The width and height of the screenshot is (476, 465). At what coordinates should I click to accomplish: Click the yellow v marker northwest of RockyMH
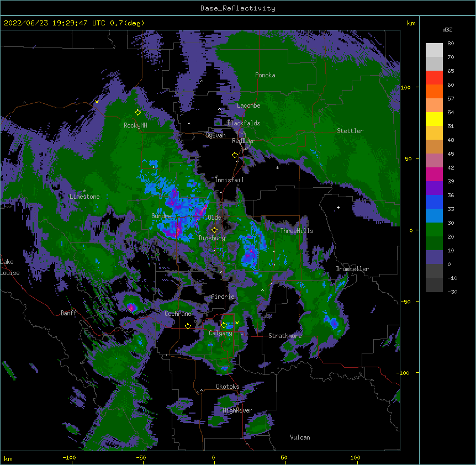[97, 102]
